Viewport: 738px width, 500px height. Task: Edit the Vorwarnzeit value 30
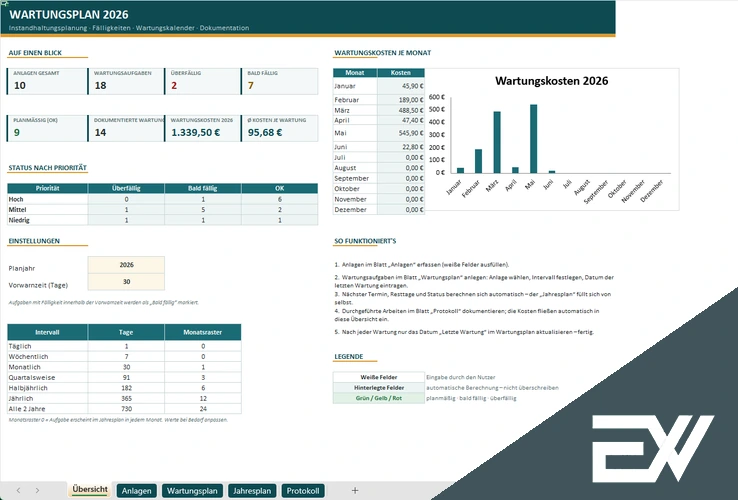click(x=126, y=282)
